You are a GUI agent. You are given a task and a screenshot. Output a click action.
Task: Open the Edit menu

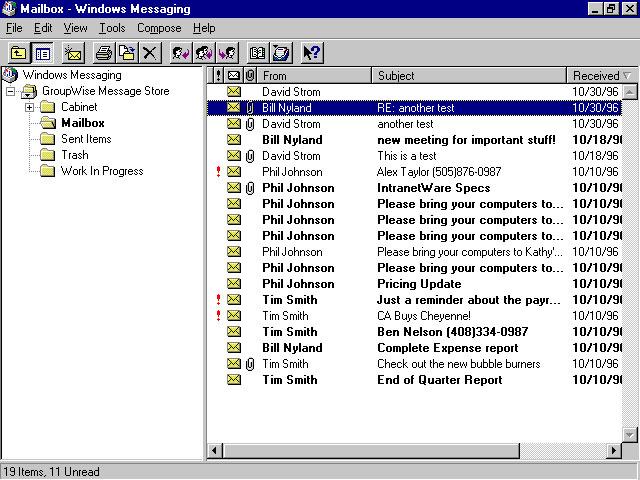[x=43, y=28]
